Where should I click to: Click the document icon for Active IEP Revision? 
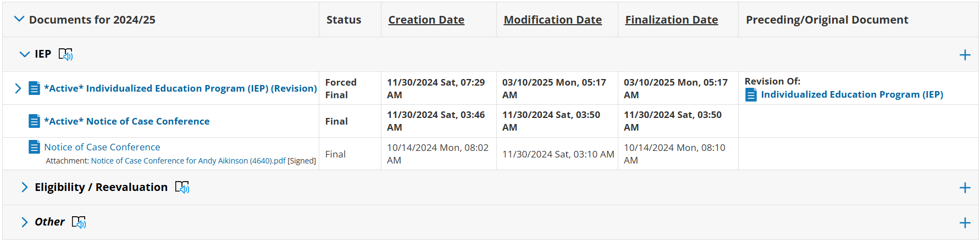tap(34, 88)
